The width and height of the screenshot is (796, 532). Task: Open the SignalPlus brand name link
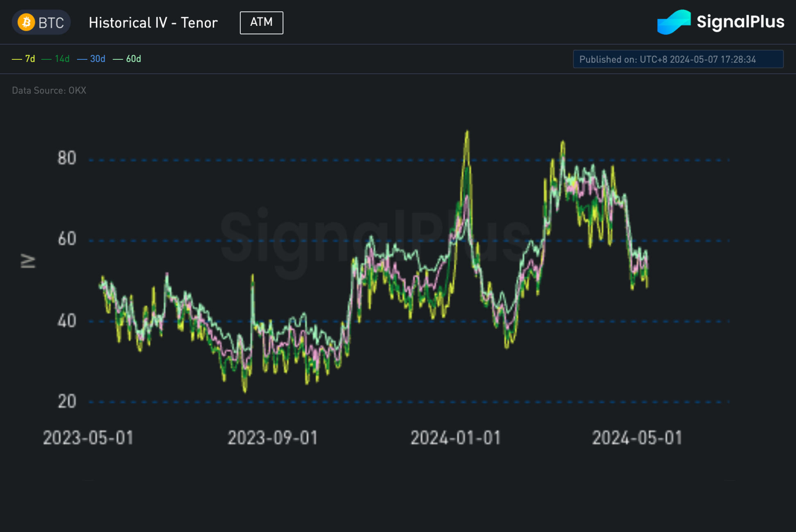pyautogui.click(x=740, y=22)
